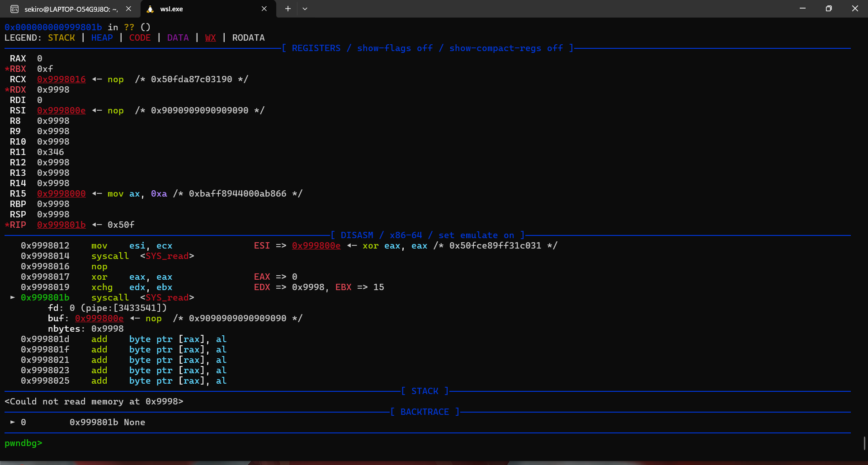
Task: Click the terminal scrollbar thumb
Action: pyautogui.click(x=864, y=443)
